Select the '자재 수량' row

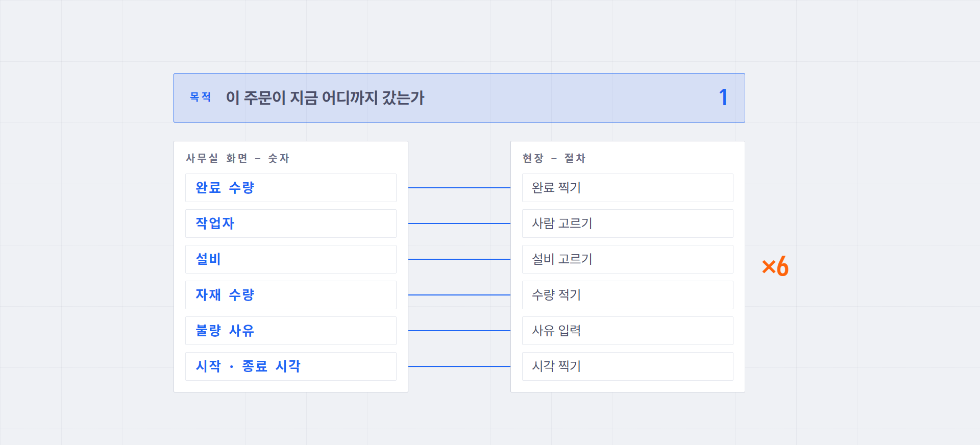pos(291,295)
